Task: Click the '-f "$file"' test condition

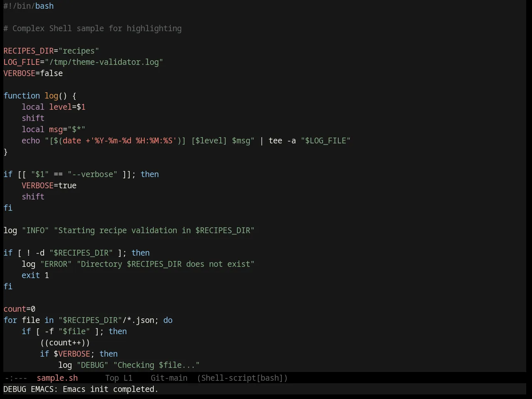Action: click(x=67, y=331)
